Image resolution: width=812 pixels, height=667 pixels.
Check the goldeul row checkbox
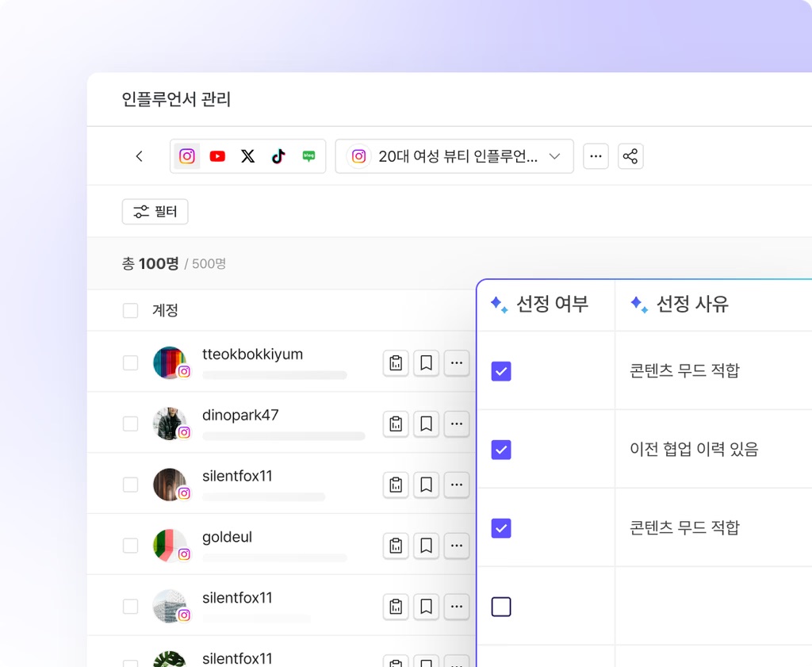pos(131,546)
